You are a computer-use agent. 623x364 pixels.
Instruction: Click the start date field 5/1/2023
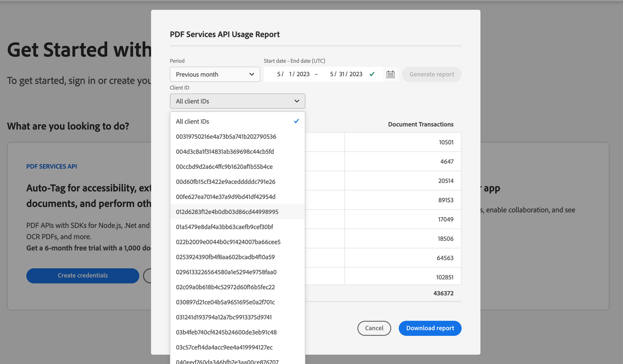(293, 74)
